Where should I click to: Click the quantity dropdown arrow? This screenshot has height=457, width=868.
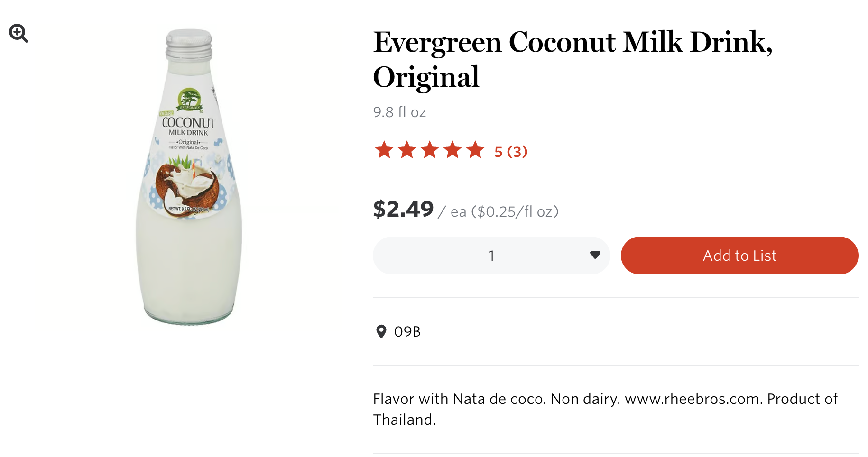click(595, 256)
